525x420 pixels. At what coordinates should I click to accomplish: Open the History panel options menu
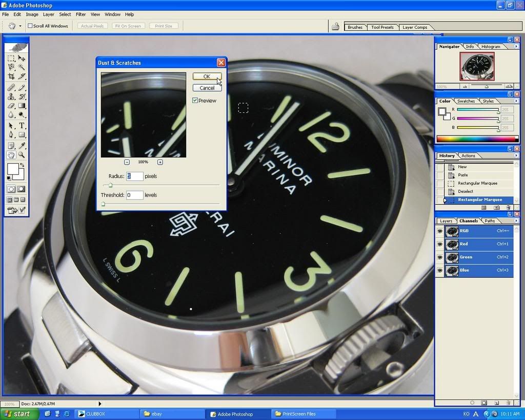[516, 155]
